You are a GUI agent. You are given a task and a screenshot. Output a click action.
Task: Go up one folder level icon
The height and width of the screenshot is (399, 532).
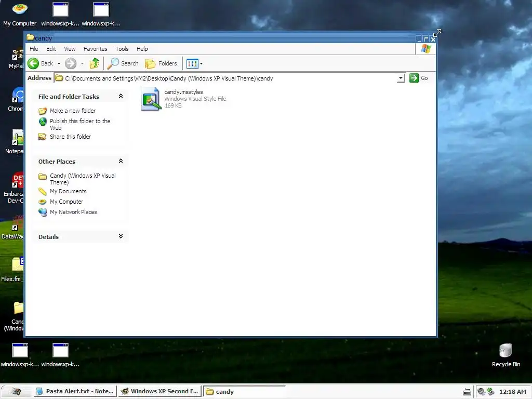95,63
